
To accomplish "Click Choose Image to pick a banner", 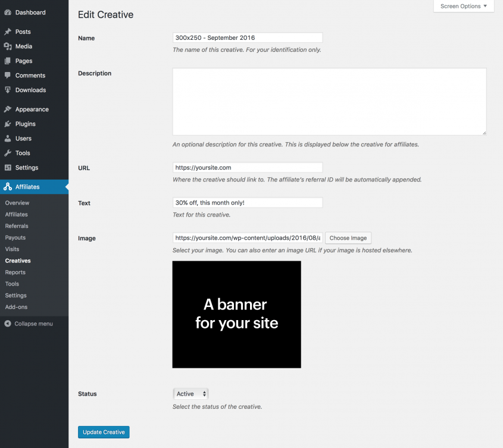I will 348,237.
